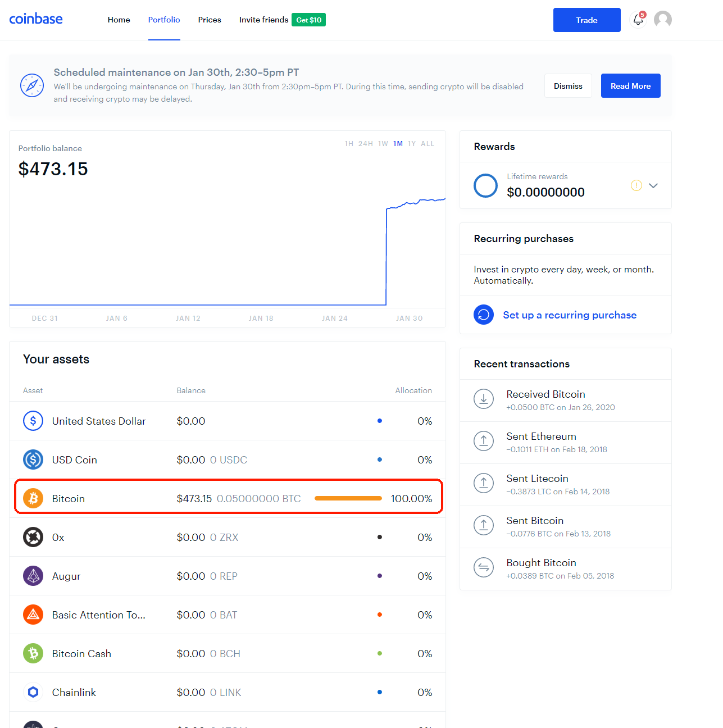Click the Balance column header
This screenshot has width=723, height=728.
tap(191, 390)
